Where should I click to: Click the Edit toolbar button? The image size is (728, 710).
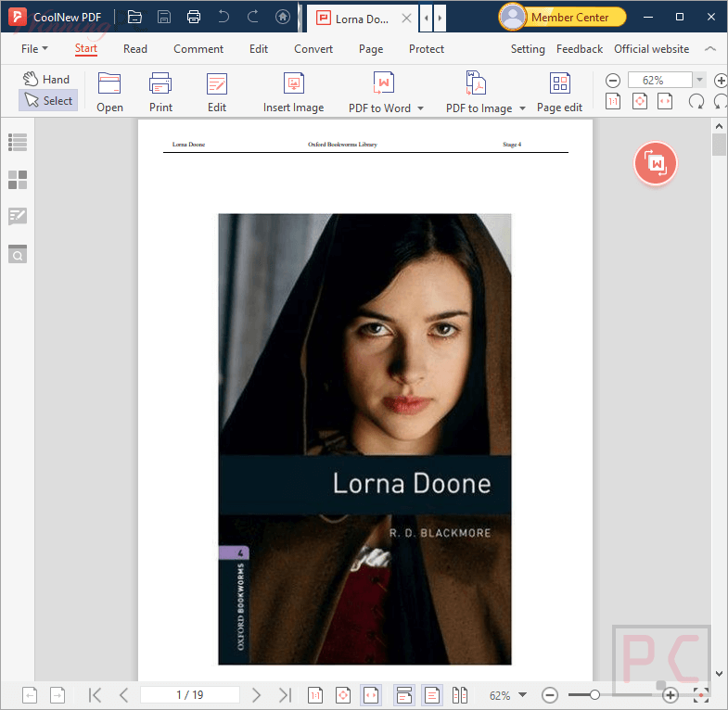(217, 93)
